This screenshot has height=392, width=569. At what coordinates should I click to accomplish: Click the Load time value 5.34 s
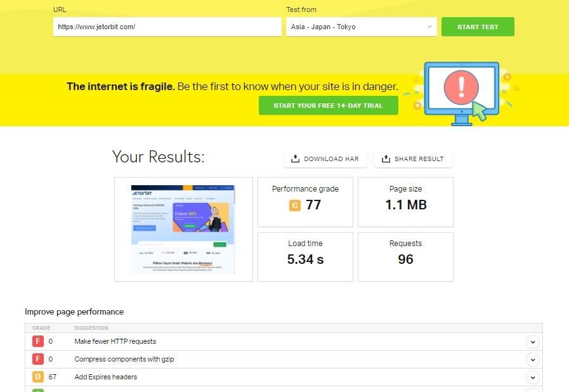305,259
